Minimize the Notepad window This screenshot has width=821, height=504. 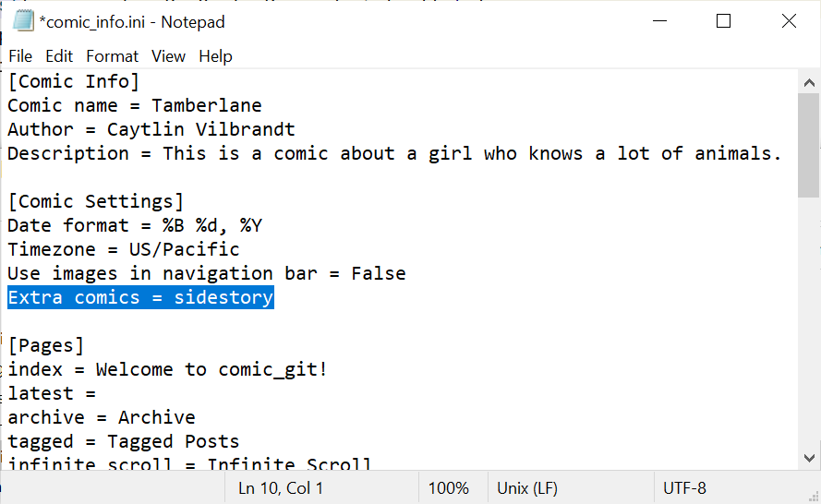[658, 21]
